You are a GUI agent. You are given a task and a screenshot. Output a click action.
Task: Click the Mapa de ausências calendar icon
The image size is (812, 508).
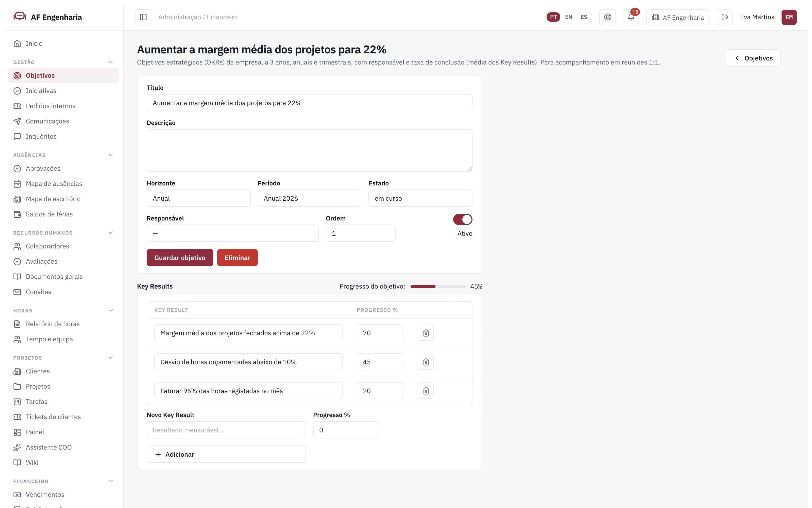17,184
